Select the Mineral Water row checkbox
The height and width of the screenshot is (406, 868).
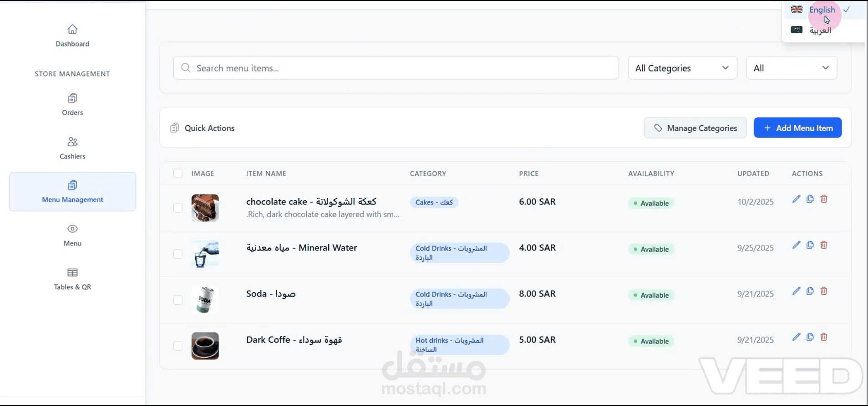(x=178, y=254)
